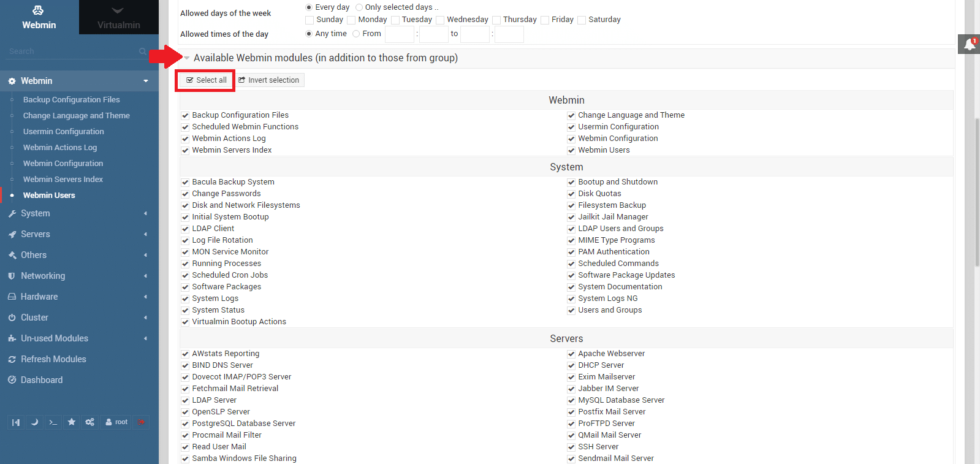This screenshot has width=980, height=464.
Task: Open Dashboard from the sidebar
Action: click(42, 380)
